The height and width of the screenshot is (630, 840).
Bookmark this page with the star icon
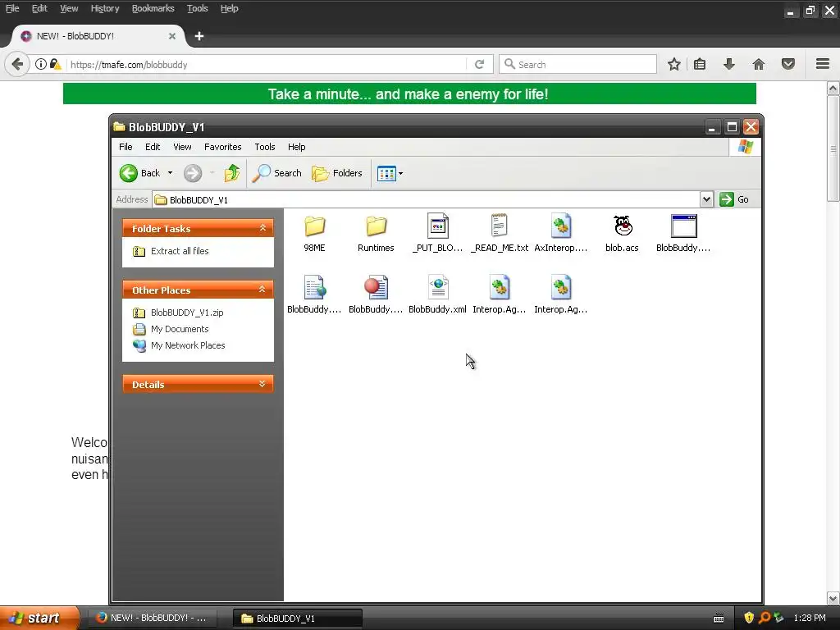pos(674,64)
